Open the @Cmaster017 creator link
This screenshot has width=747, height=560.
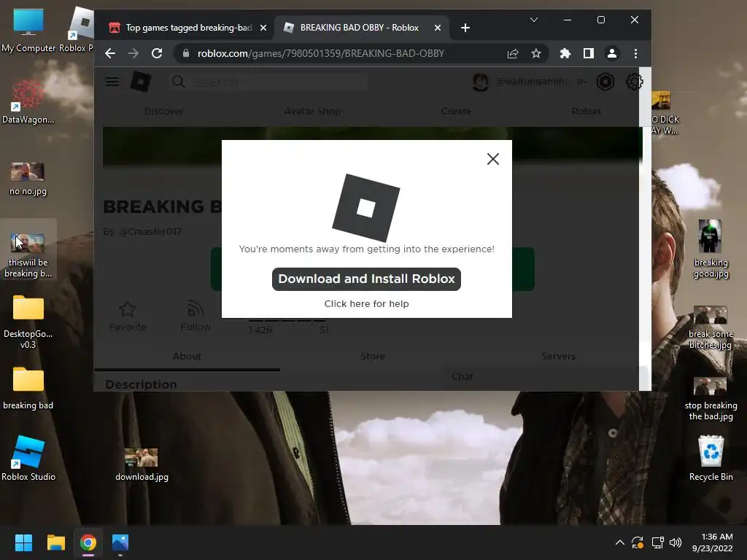click(150, 232)
